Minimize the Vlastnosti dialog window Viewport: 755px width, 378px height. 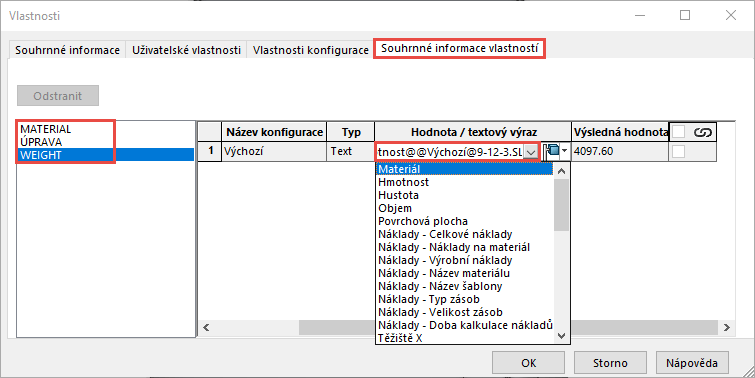click(640, 15)
